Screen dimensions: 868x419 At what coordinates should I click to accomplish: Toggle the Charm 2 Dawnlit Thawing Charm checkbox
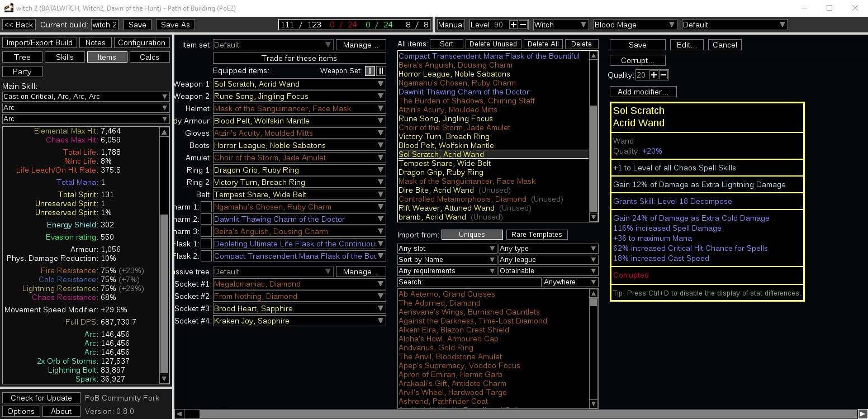pyautogui.click(x=206, y=219)
